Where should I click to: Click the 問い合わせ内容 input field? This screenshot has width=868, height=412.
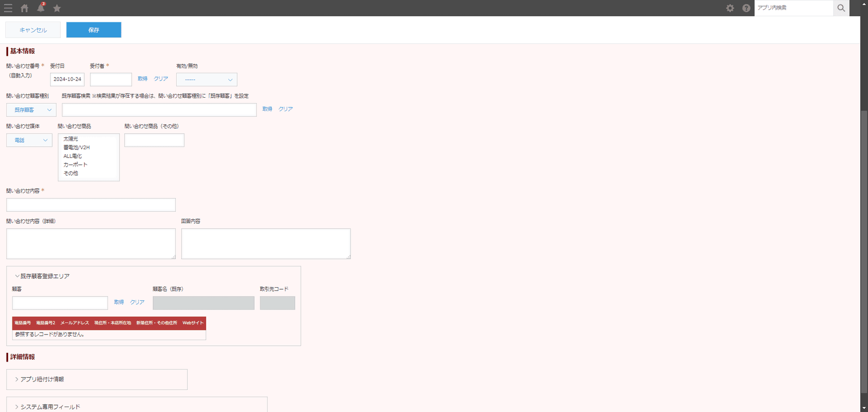coord(91,205)
